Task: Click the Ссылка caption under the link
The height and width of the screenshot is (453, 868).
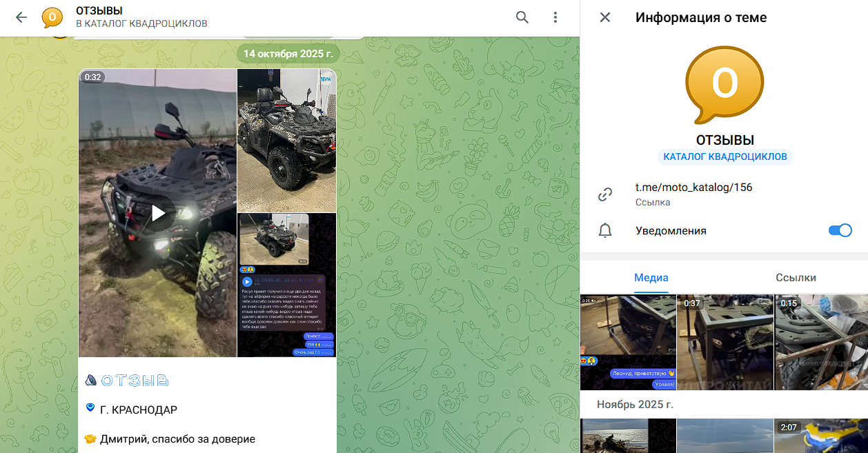Action: [653, 202]
